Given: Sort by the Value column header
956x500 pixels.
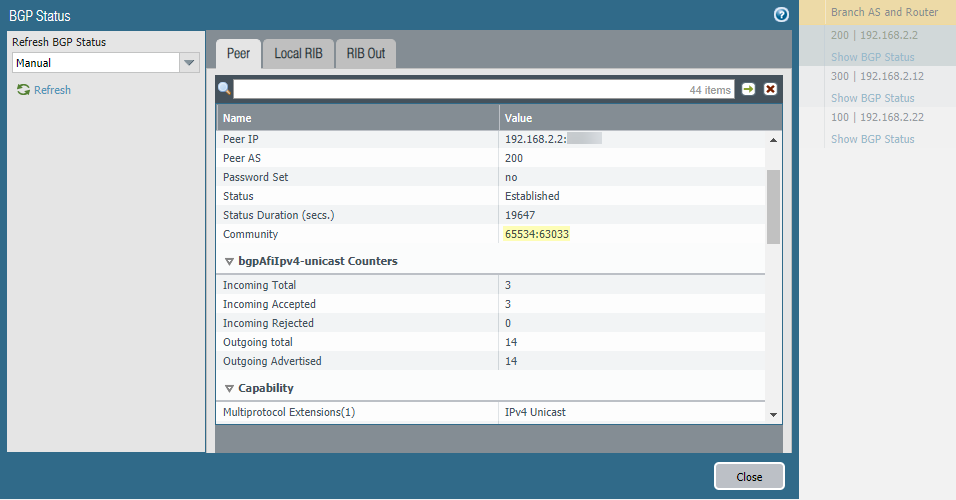Looking at the screenshot, I should coord(630,118).
